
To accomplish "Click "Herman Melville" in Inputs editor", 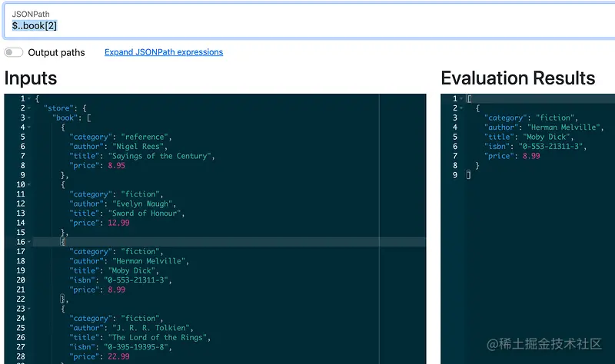I will coord(148,261).
